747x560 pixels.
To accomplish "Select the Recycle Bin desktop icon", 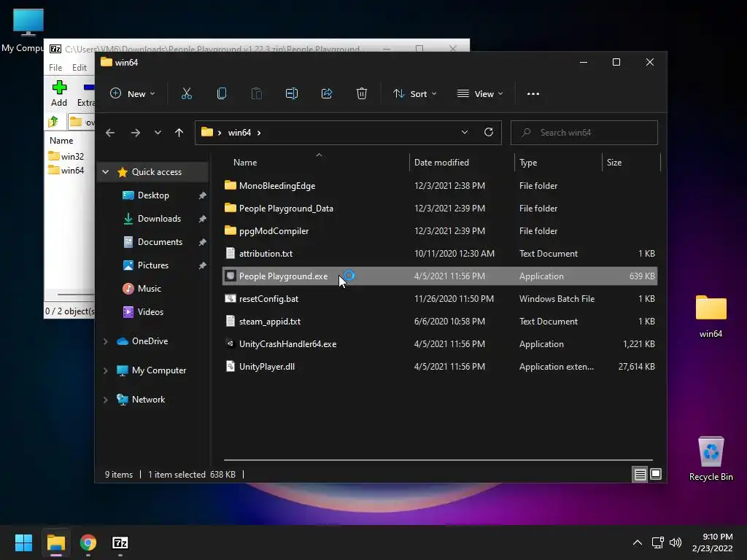I will [x=711, y=459].
